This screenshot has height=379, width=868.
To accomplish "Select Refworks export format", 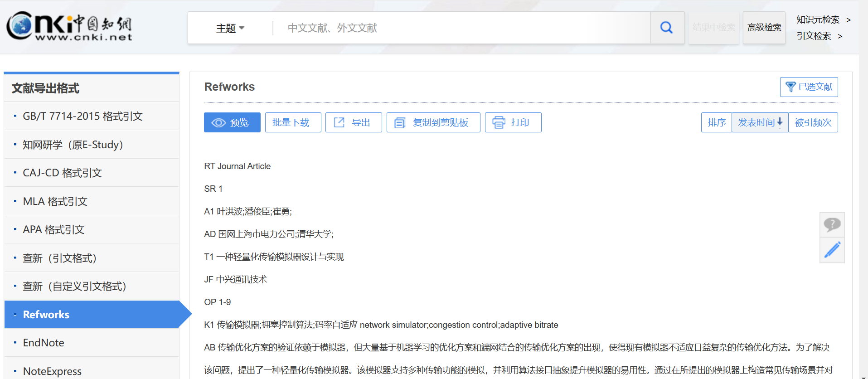I will pyautogui.click(x=92, y=314).
